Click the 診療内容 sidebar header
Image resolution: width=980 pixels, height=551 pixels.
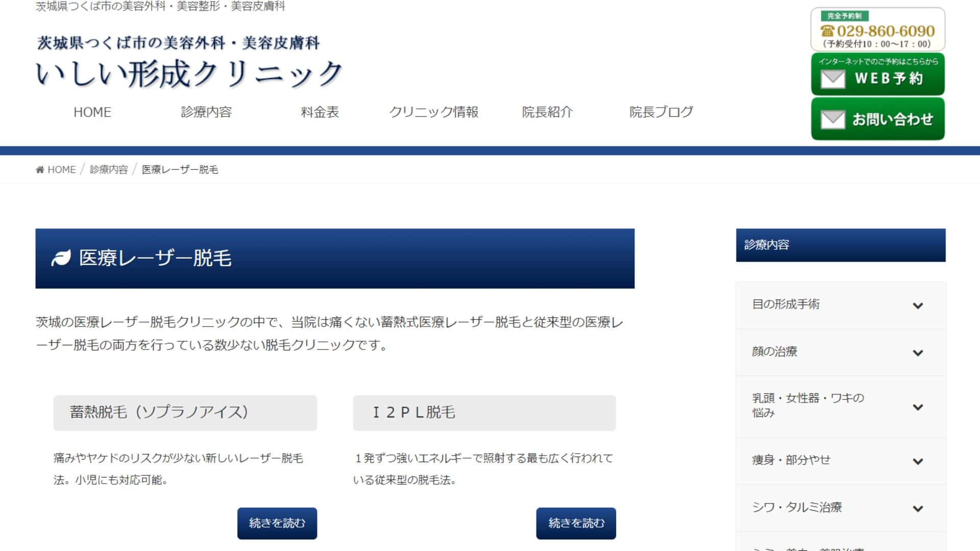pos(841,245)
